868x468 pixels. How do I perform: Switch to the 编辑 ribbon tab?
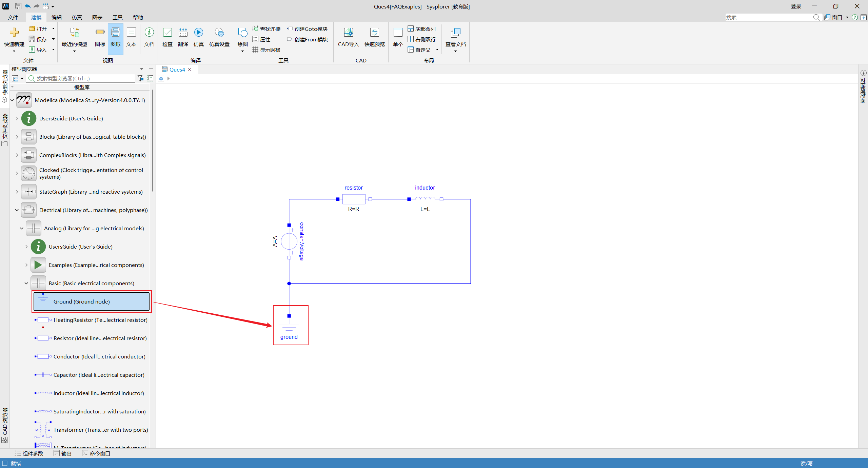click(57, 17)
